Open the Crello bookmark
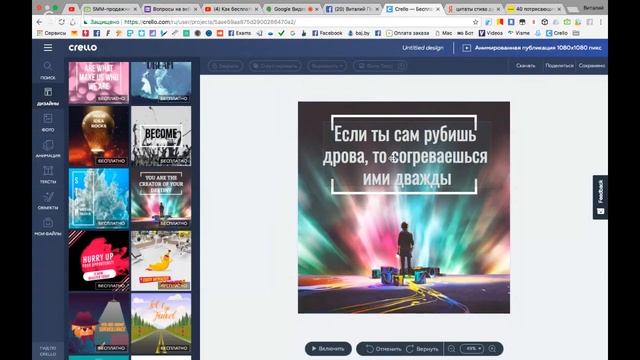This screenshot has width=640, height=360. 557,33
